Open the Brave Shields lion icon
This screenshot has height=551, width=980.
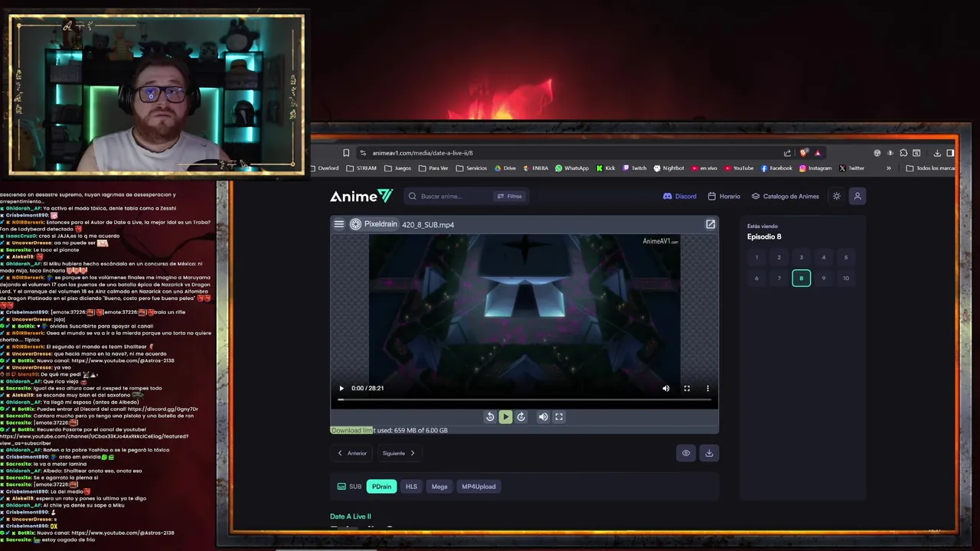click(803, 152)
